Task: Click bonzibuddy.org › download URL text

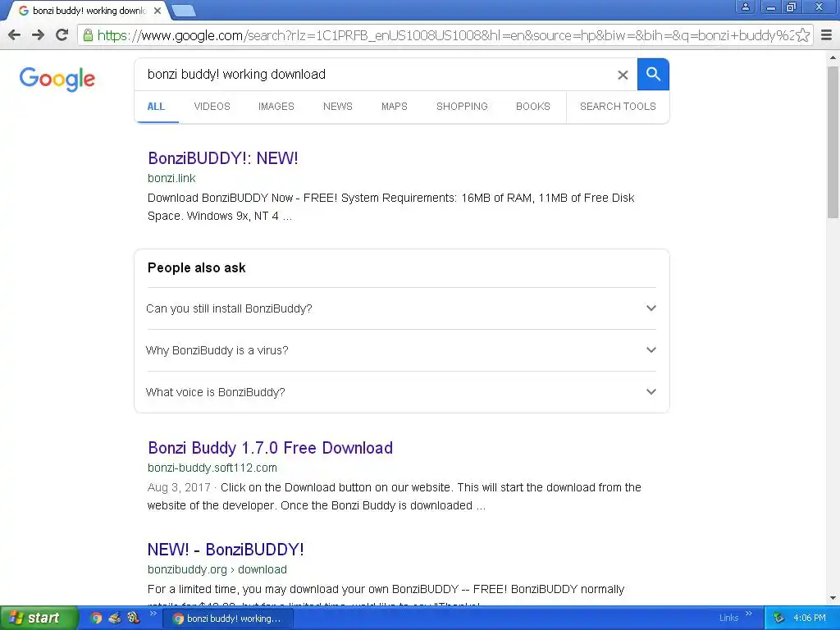Action: tap(217, 569)
